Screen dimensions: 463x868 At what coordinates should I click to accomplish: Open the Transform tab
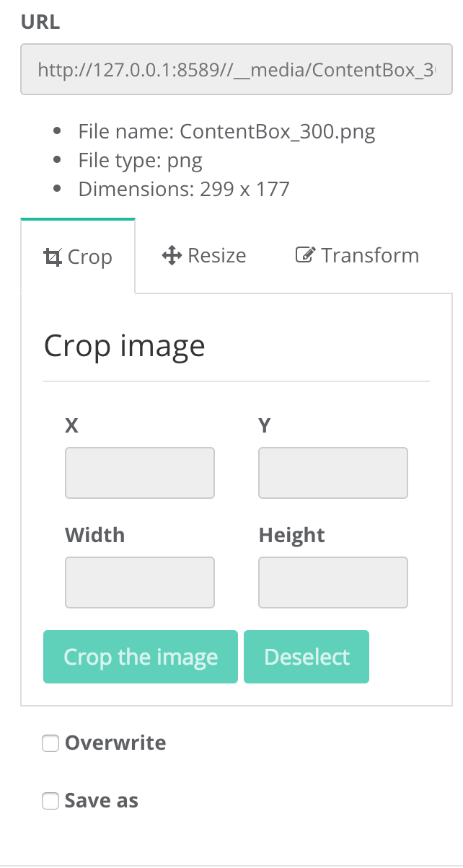(x=358, y=255)
